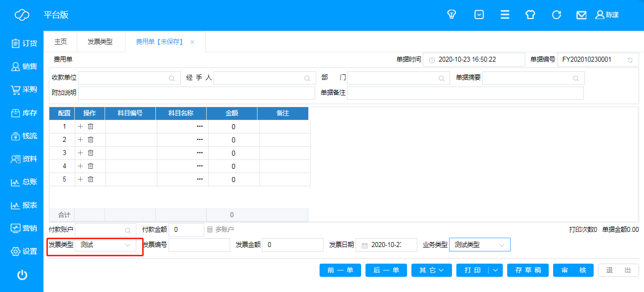
Task: Click the refresh icon in top header
Action: [x=556, y=15]
